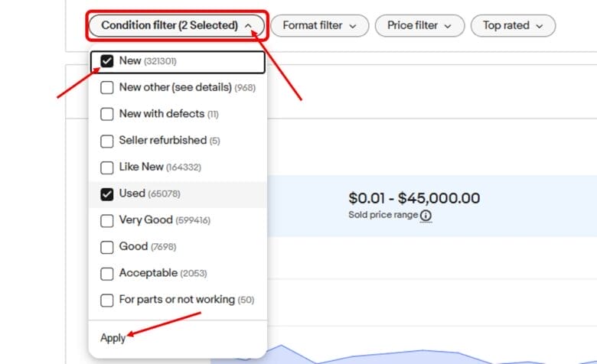Image resolution: width=597 pixels, height=364 pixels.
Task: Tick the Seller refurbished checkbox
Action: pos(107,141)
